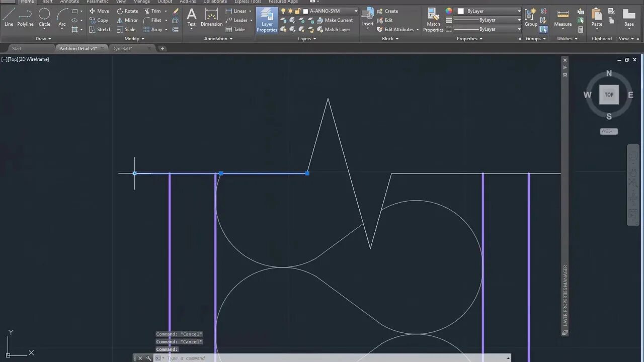Activate the Scale command
Screen dimensions: 644x362
point(126,29)
